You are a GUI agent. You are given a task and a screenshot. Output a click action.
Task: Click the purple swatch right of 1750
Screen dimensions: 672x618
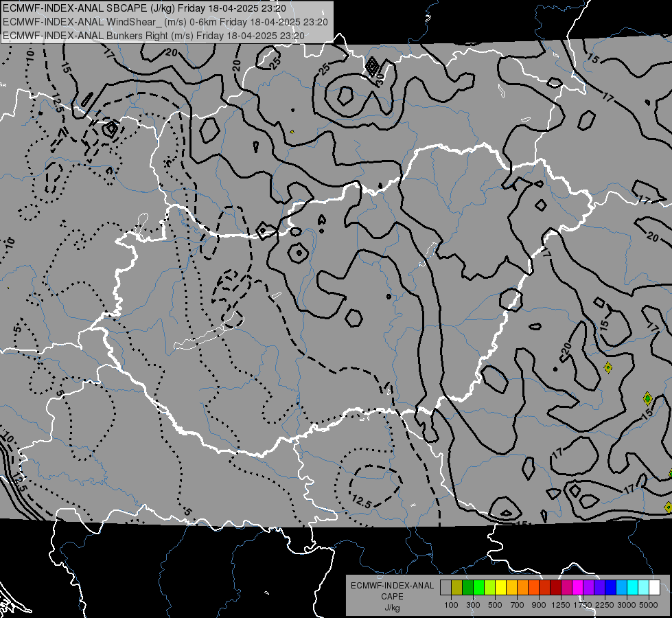point(589,588)
